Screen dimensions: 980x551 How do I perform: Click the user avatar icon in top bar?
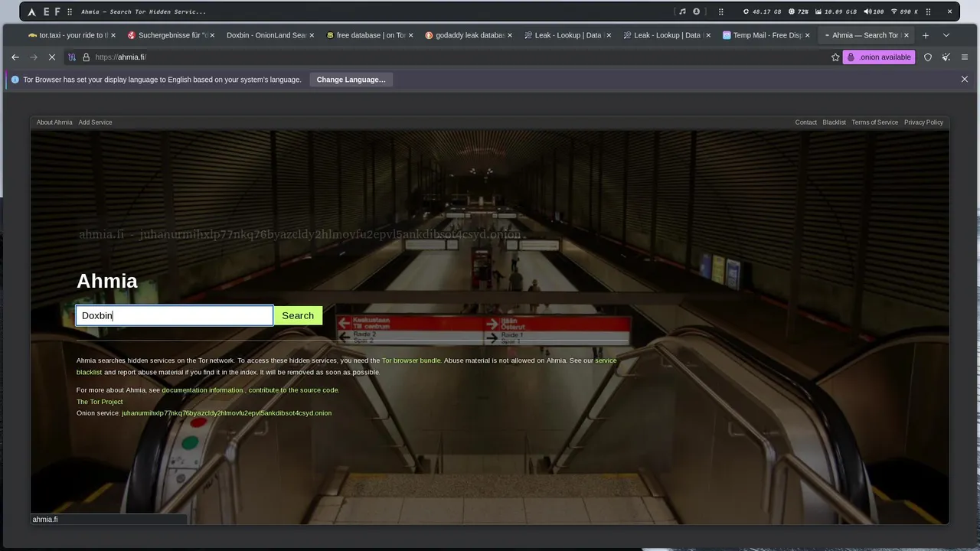pos(696,11)
